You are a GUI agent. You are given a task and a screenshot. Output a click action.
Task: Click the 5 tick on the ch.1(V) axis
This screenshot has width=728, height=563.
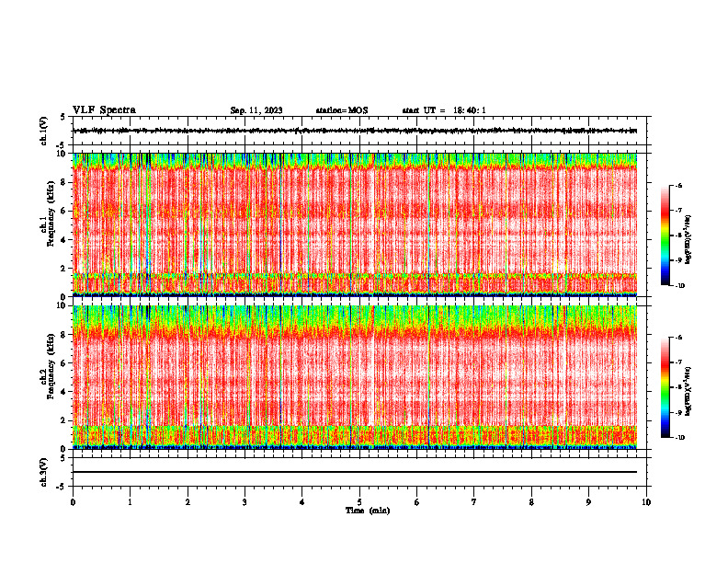pos(63,117)
